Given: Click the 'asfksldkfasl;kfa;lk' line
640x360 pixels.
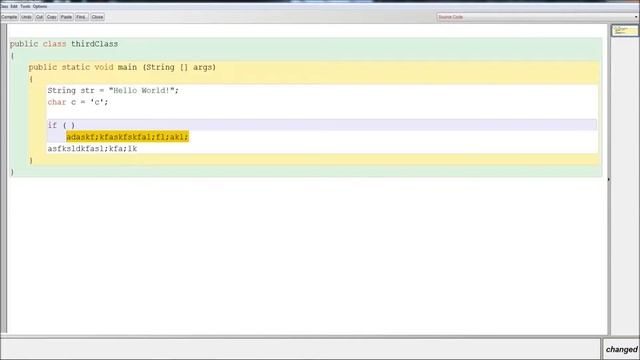Looking at the screenshot, I should [92, 149].
